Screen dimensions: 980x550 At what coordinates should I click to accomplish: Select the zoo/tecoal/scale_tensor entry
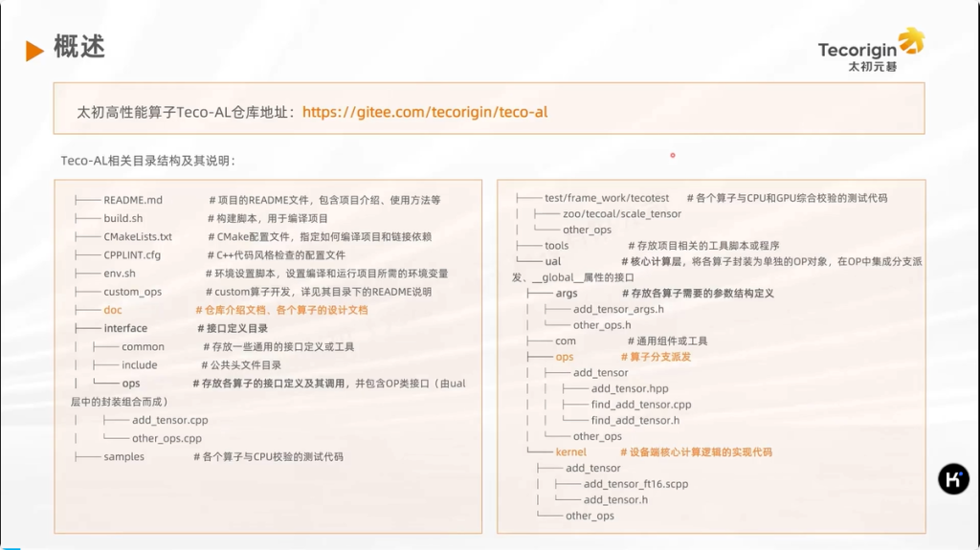[622, 214]
